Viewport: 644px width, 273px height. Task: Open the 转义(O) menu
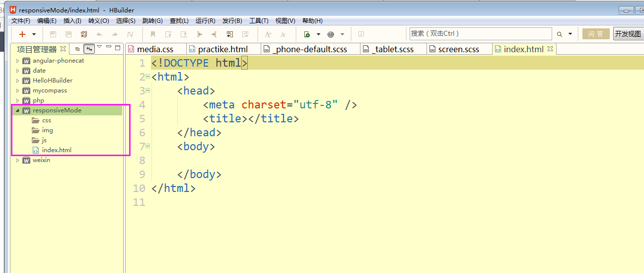99,20
